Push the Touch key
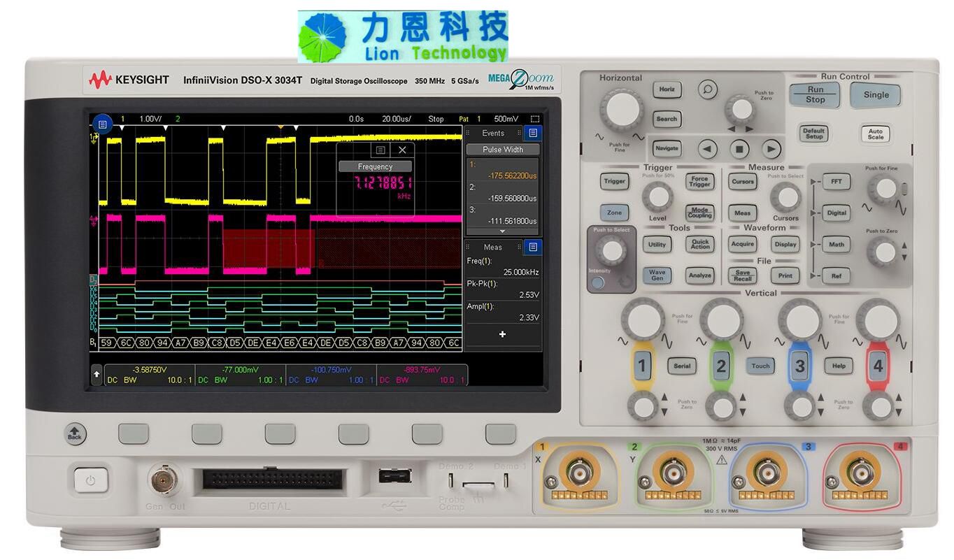 tap(760, 366)
